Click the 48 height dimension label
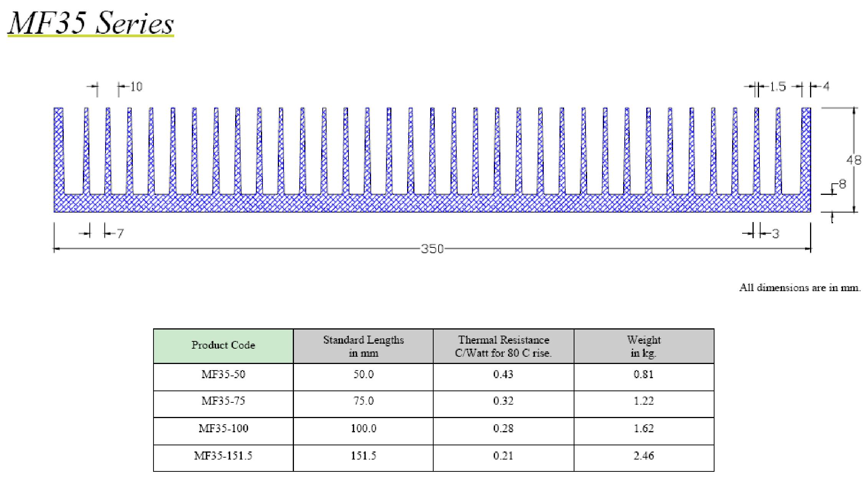Viewport: 868px width, 481px height. click(854, 160)
